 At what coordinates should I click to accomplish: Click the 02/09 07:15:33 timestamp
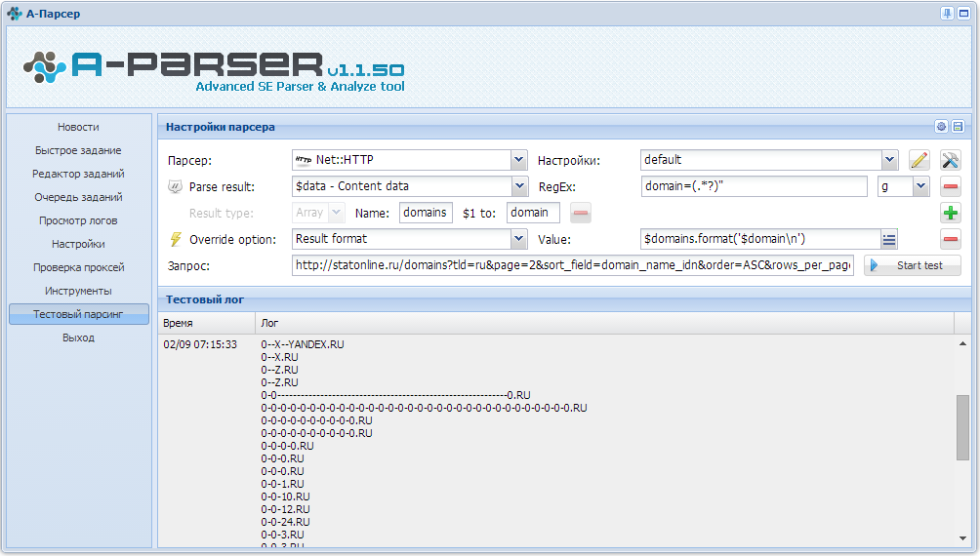click(x=200, y=344)
